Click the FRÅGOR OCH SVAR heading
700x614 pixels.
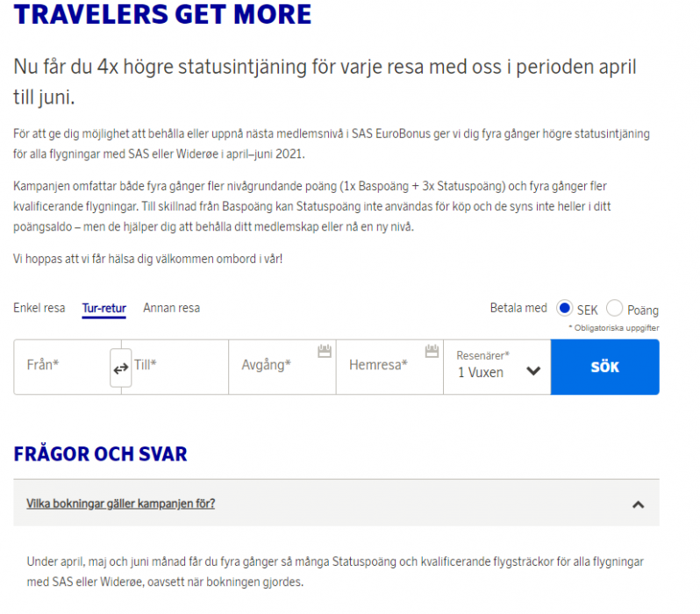pyautogui.click(x=100, y=453)
